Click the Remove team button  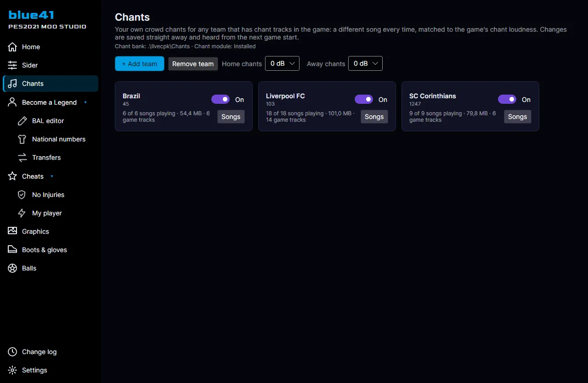[193, 63]
